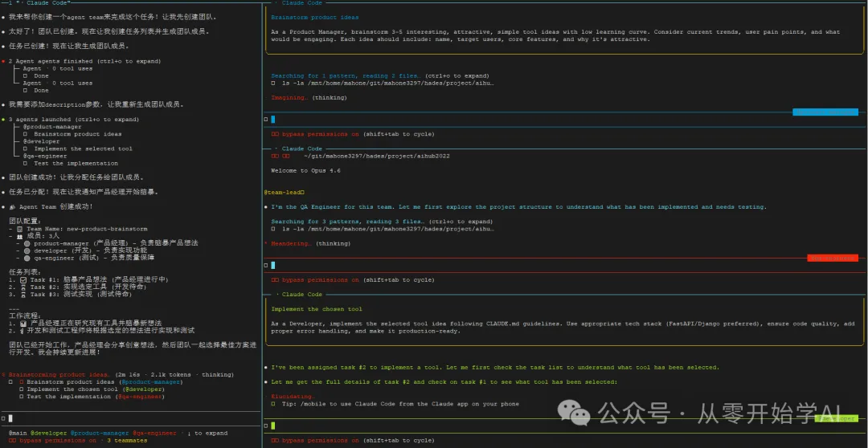Click the green bullet beside '3 agents launched'
868x448 pixels.
(x=3, y=120)
